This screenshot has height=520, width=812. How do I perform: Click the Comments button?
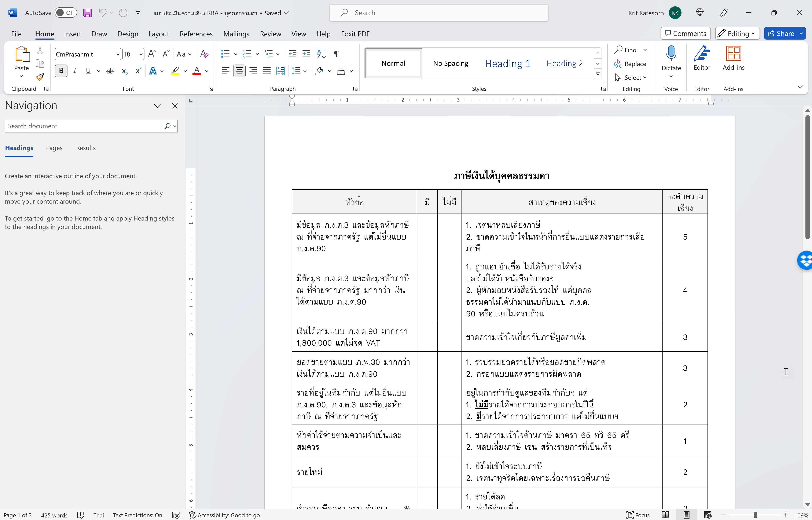tap(685, 33)
